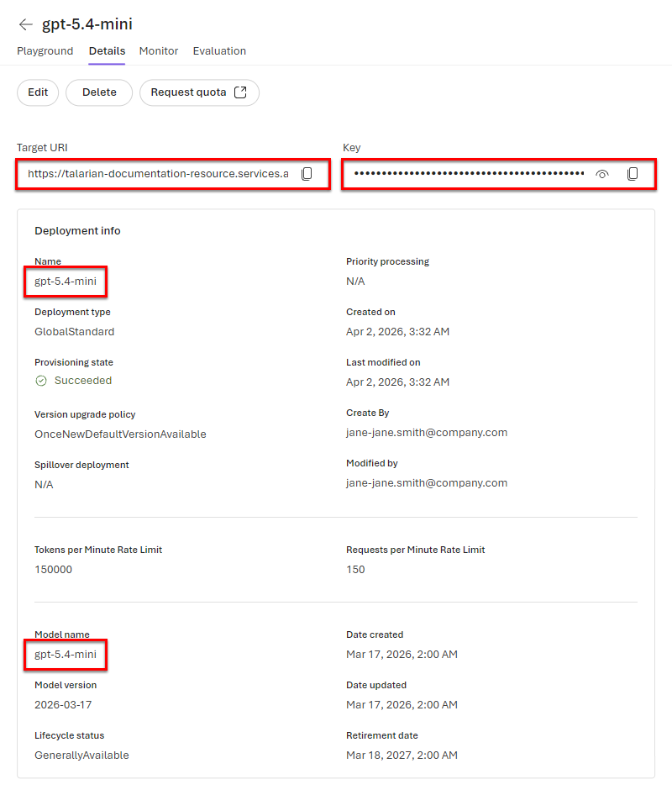Click the GenerallyAvailable lifecycle status

[81, 755]
